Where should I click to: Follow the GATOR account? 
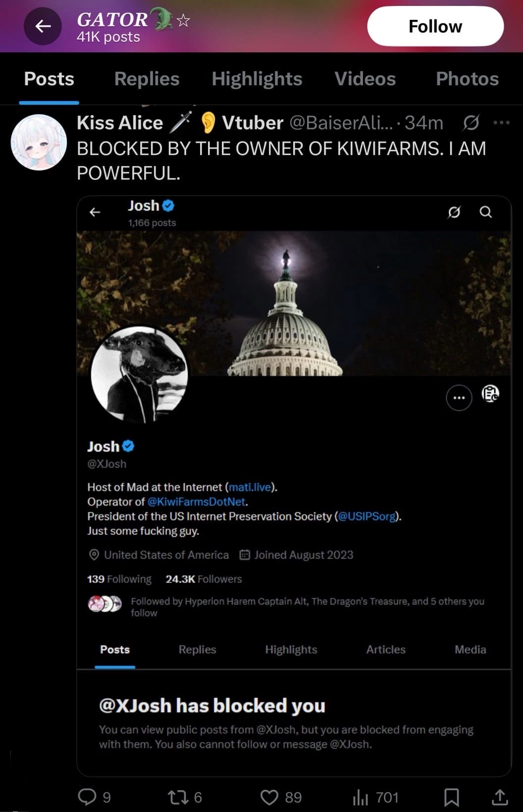point(435,26)
